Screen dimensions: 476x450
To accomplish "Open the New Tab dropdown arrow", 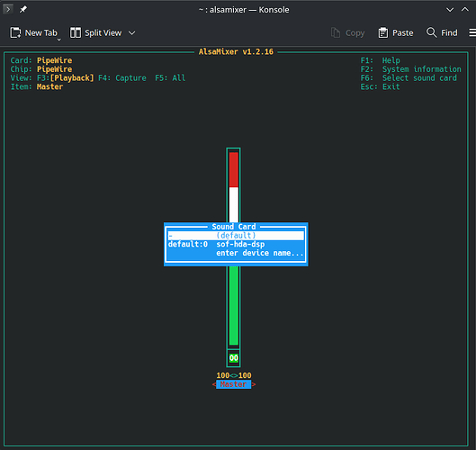I will (x=58, y=40).
